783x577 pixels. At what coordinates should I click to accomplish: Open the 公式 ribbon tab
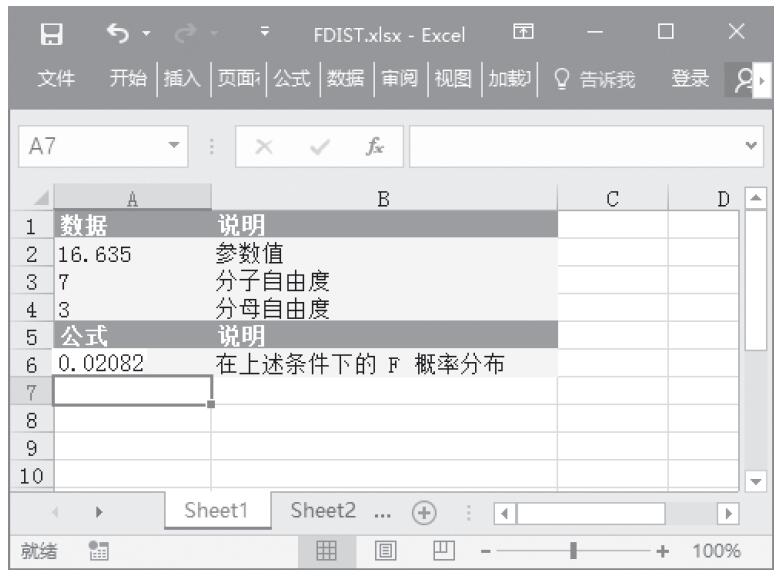coord(292,79)
